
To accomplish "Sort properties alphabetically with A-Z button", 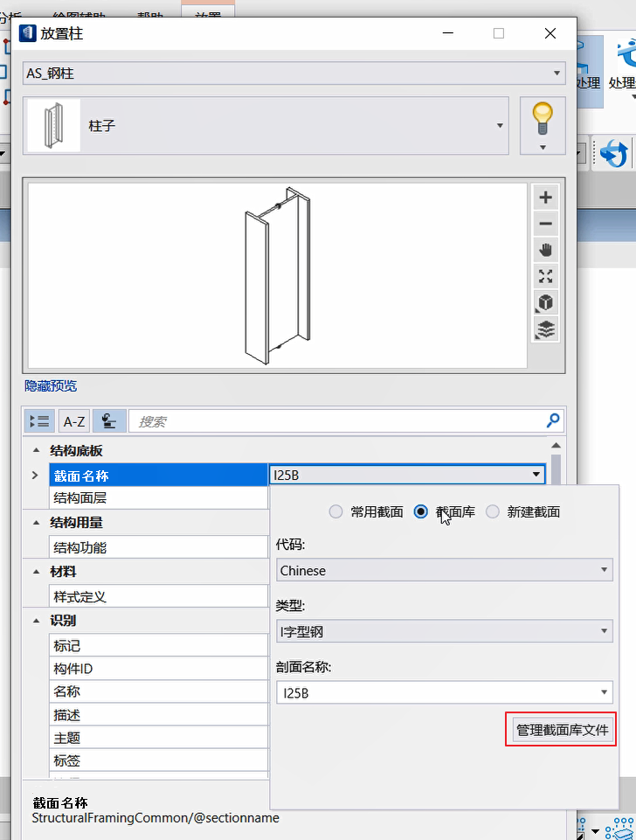I will pyautogui.click(x=74, y=421).
